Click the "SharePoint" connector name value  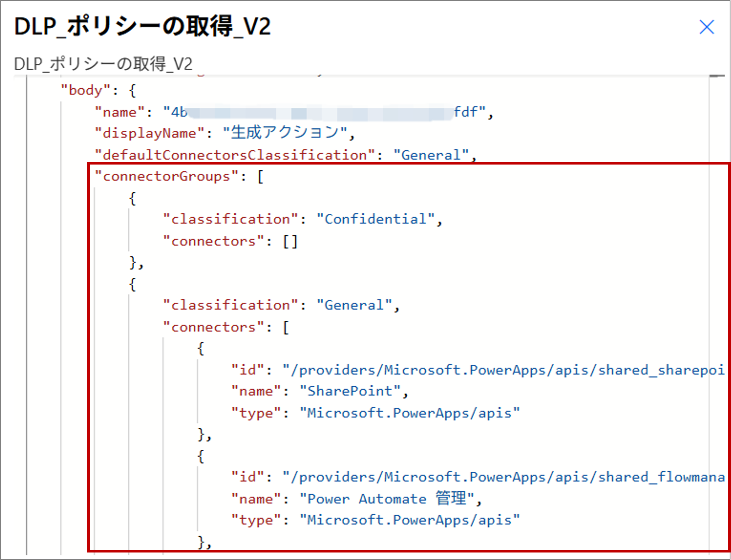pyautogui.click(x=350, y=391)
